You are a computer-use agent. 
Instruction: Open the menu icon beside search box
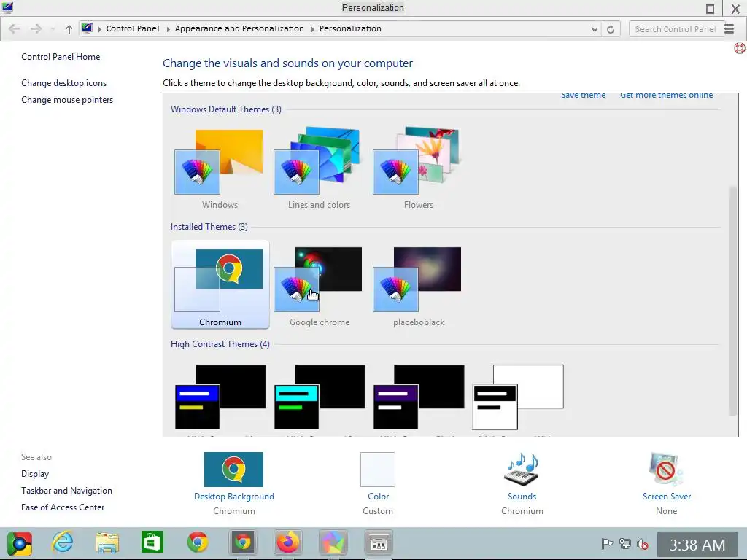[729, 29]
